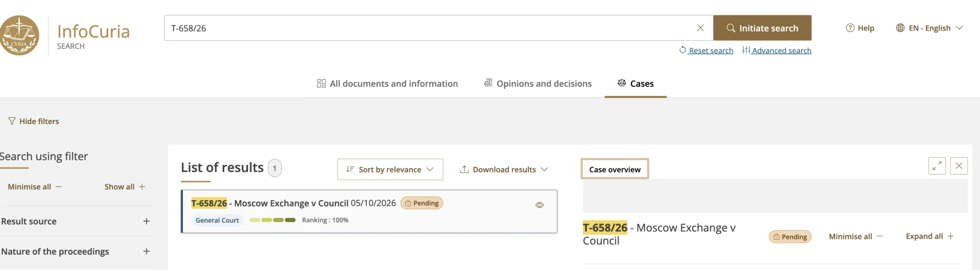Click Hide filters
The width and height of the screenshot is (980, 270).
click(34, 121)
